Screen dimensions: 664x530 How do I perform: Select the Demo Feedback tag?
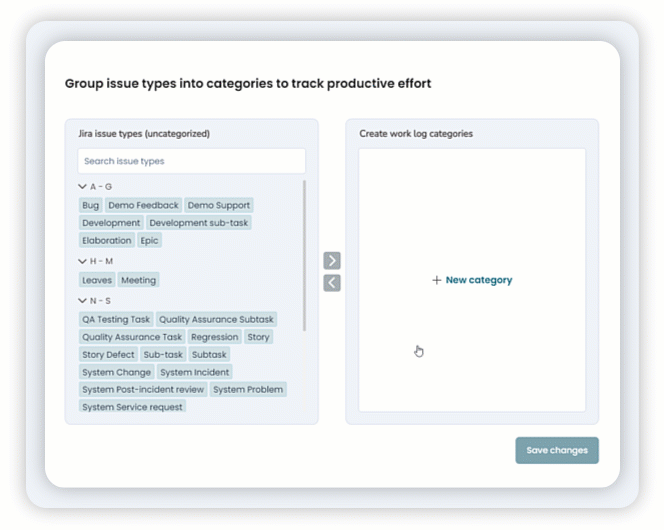tap(143, 205)
